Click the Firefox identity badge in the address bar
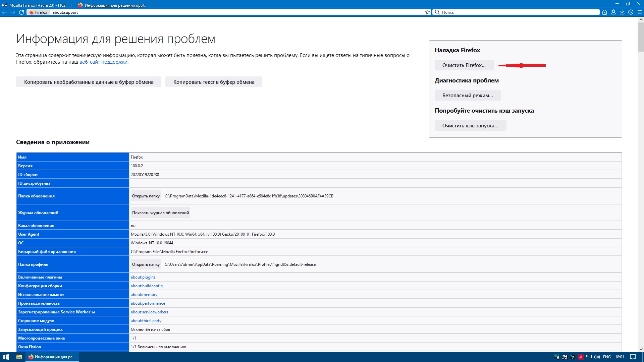Image resolution: width=644 pixels, height=362 pixels. point(39,12)
